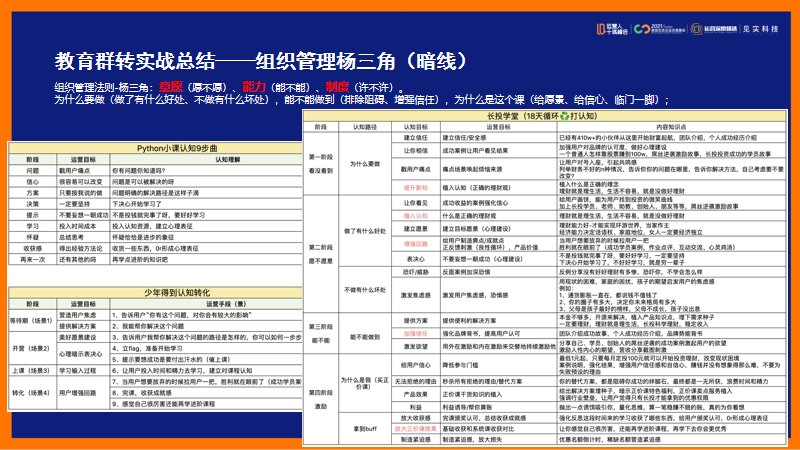Select row 2、我能帮你解决这个问题

[206, 326]
